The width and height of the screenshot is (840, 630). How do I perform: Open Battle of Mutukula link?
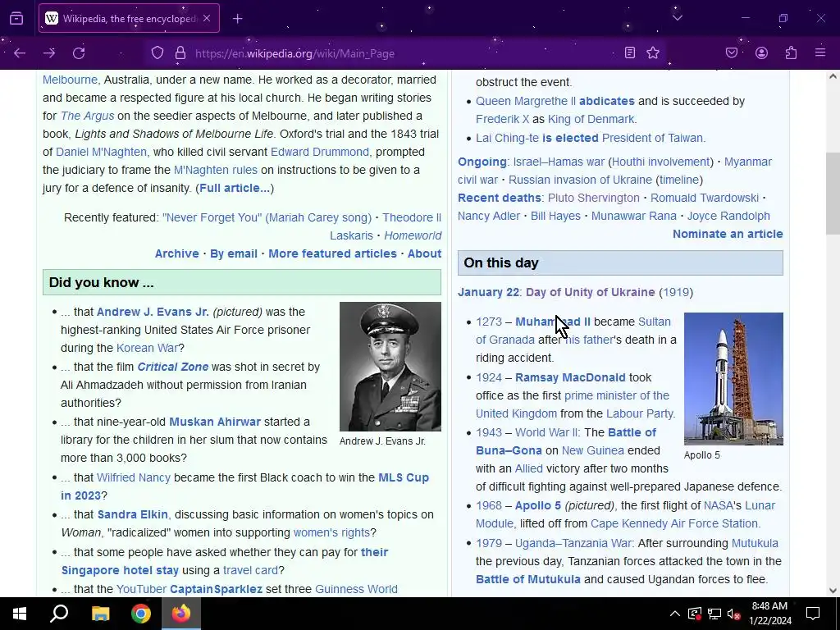point(527,579)
